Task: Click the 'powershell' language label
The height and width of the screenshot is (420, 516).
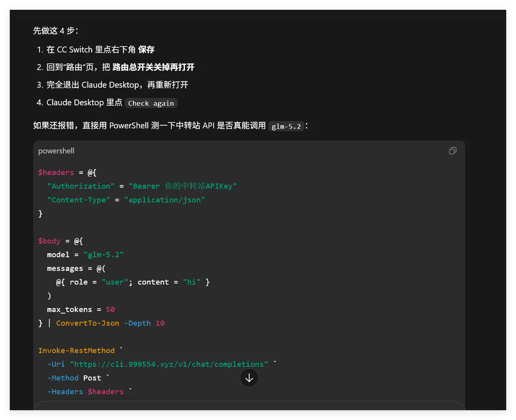Action: coord(56,151)
